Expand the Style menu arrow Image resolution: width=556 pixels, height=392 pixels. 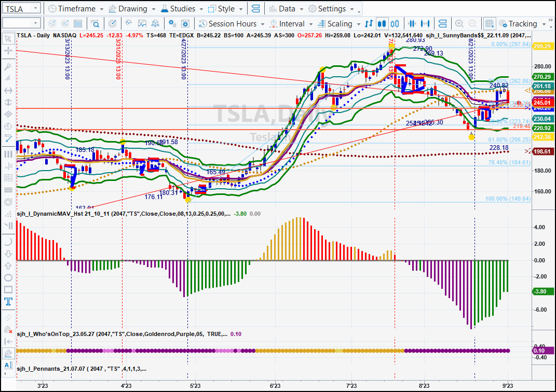click(x=241, y=9)
